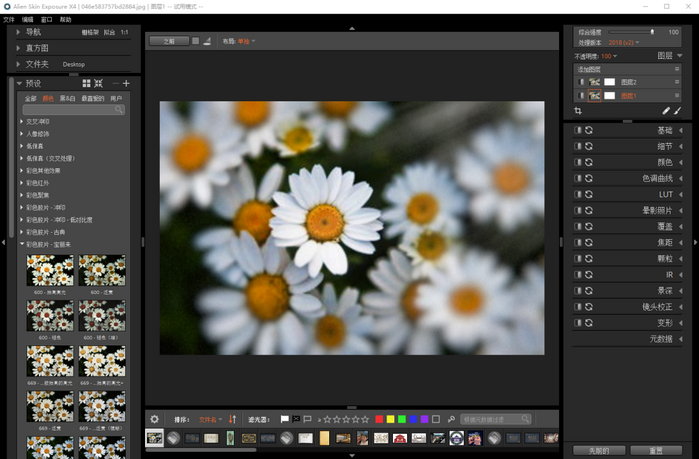Switch presets to grid view icon
The height and width of the screenshot is (459, 699).
pyautogui.click(x=86, y=84)
